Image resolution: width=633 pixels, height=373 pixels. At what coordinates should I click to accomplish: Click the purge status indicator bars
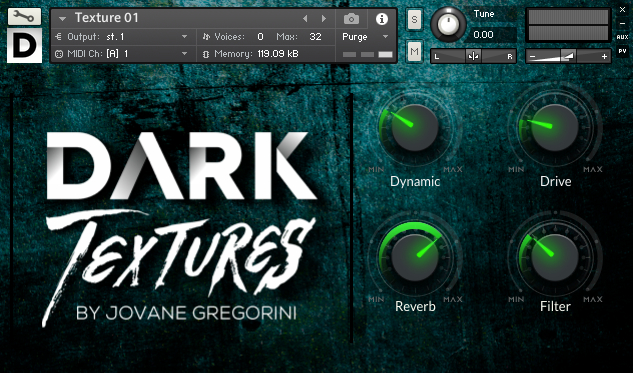pos(367,54)
